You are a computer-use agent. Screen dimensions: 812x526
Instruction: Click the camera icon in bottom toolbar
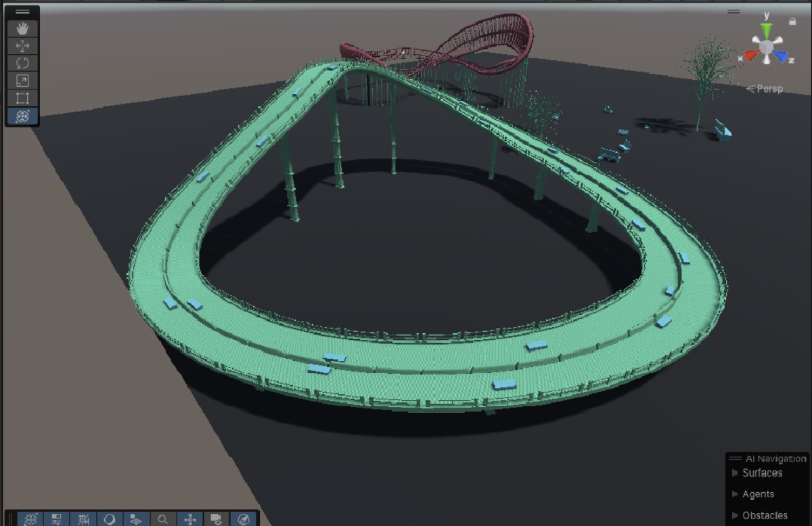(217, 519)
